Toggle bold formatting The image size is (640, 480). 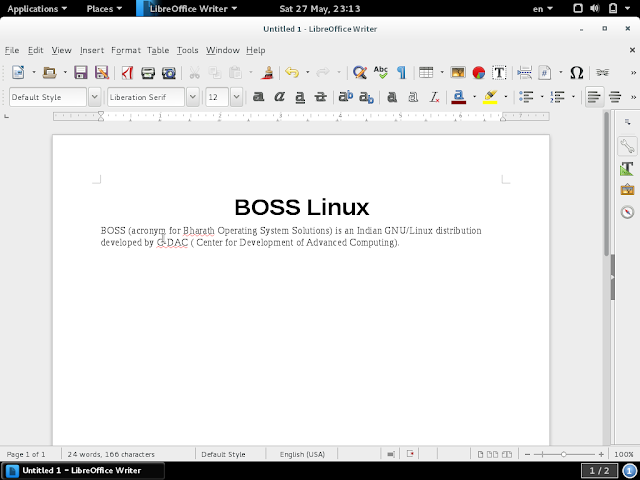point(258,97)
